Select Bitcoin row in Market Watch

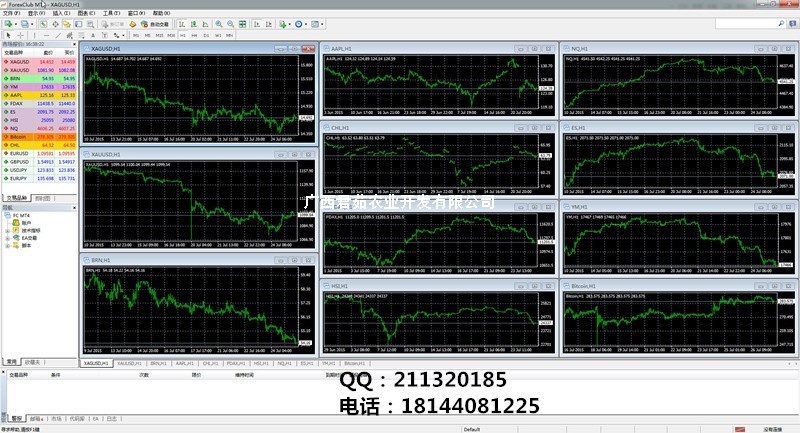[x=39, y=137]
